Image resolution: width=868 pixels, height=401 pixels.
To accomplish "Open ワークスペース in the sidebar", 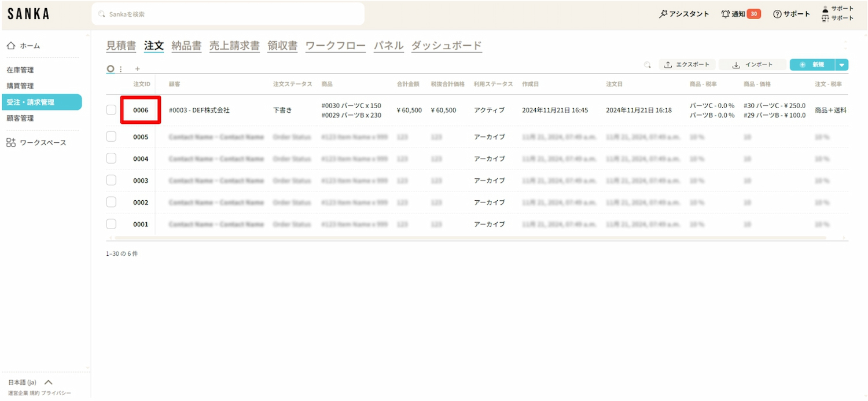I will 43,143.
